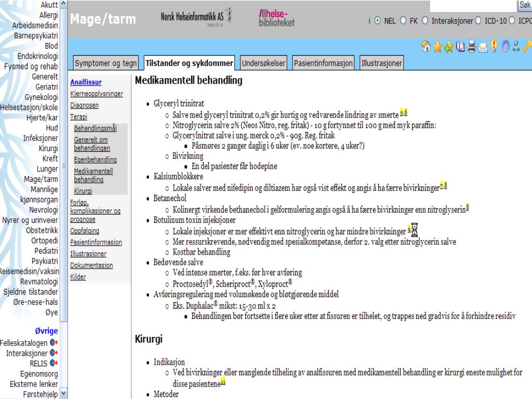The width and height of the screenshot is (532, 399).
Task: Switch to Symptomer og tegn tab
Action: tap(105, 63)
